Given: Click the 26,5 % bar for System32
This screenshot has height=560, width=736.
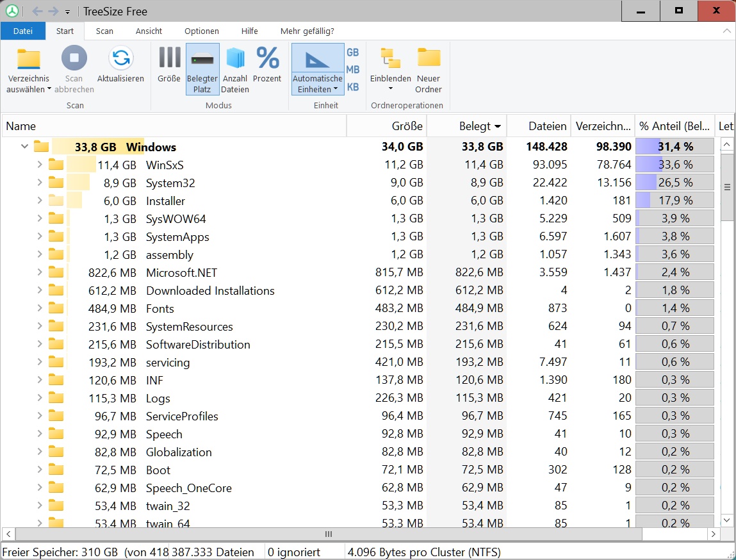Looking at the screenshot, I should click(x=675, y=182).
